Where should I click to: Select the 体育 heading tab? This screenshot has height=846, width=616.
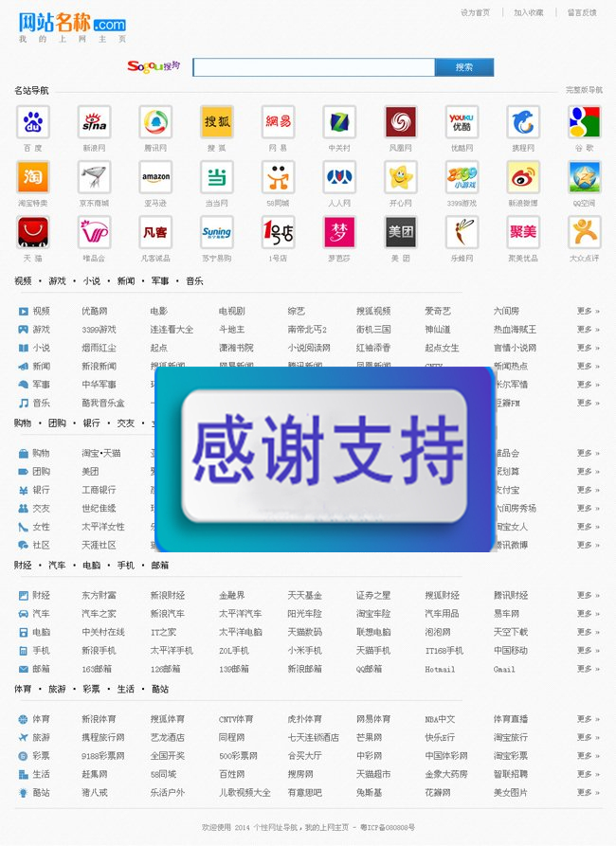pos(23,689)
